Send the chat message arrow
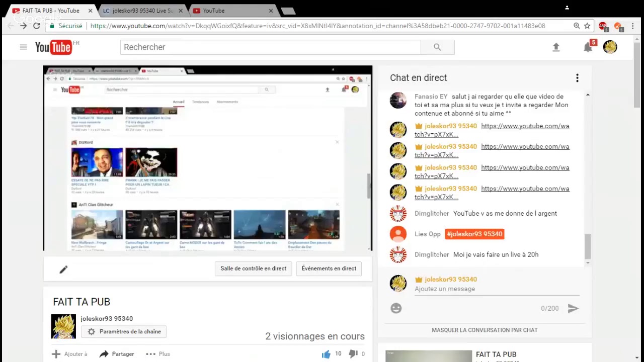The width and height of the screenshot is (644, 362). [x=573, y=308]
